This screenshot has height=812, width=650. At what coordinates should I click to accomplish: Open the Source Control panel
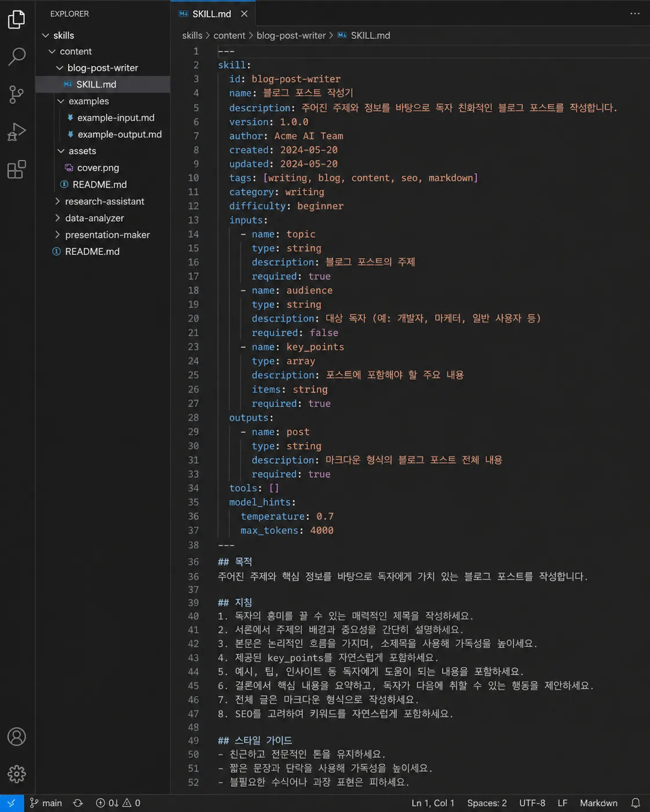(x=17, y=94)
